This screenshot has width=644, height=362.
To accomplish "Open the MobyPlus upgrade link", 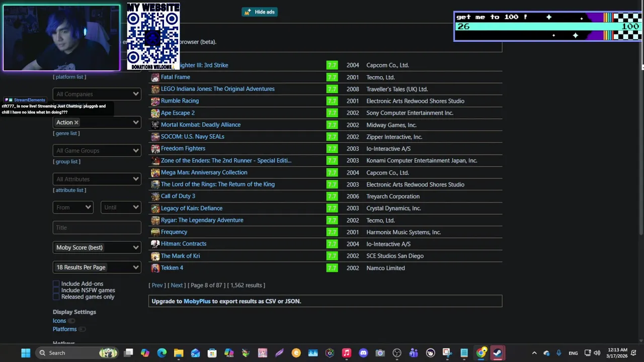I will click(x=197, y=301).
